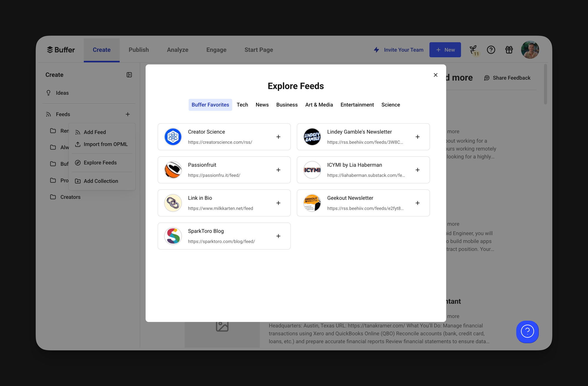Click the plus icon next to Feeds
Viewport: 588px width, 386px height.
pyautogui.click(x=128, y=114)
